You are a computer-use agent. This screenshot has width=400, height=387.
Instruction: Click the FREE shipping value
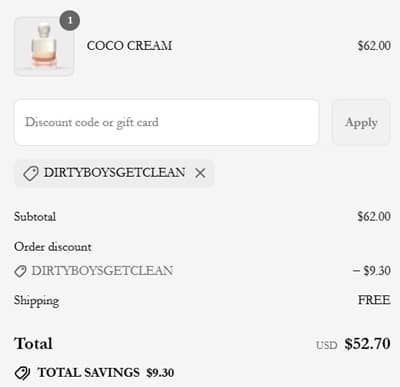(374, 300)
